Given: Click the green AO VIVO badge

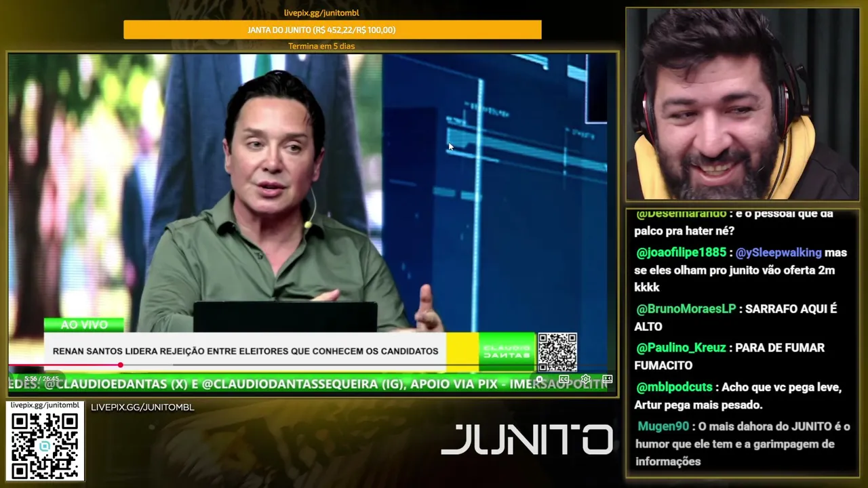Looking at the screenshot, I should pyautogui.click(x=84, y=325).
